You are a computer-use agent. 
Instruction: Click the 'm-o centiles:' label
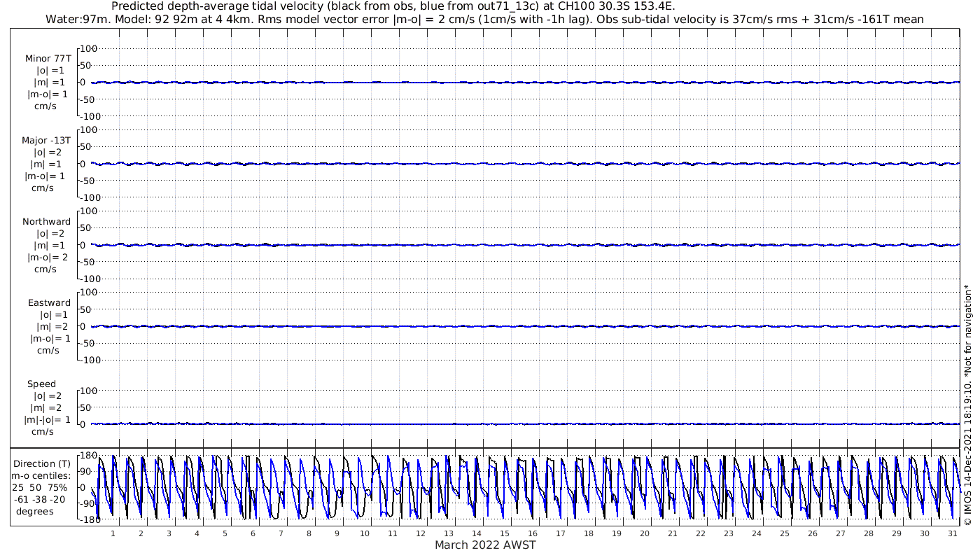click(x=41, y=475)
